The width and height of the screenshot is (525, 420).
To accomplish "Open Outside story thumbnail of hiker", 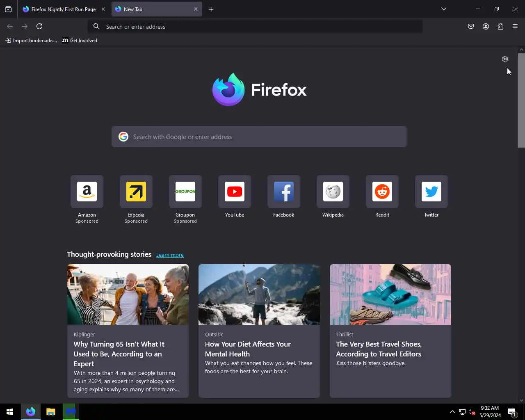I will click(x=259, y=294).
